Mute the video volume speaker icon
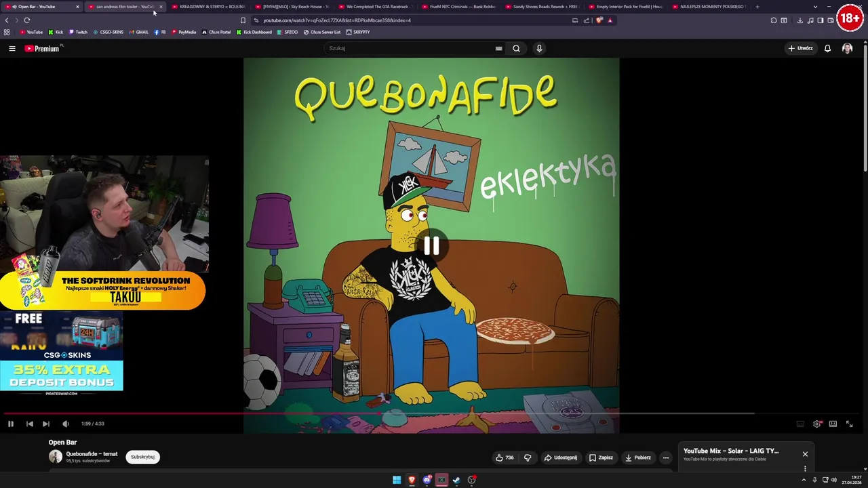 [x=66, y=424]
